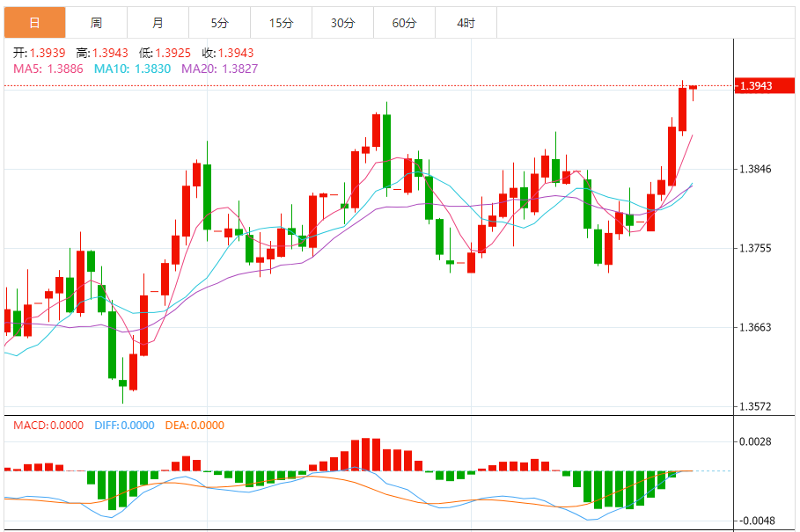Image resolution: width=800 pixels, height=532 pixels.
Task: Click the 低:1.3925 low price value
Action: coord(165,53)
